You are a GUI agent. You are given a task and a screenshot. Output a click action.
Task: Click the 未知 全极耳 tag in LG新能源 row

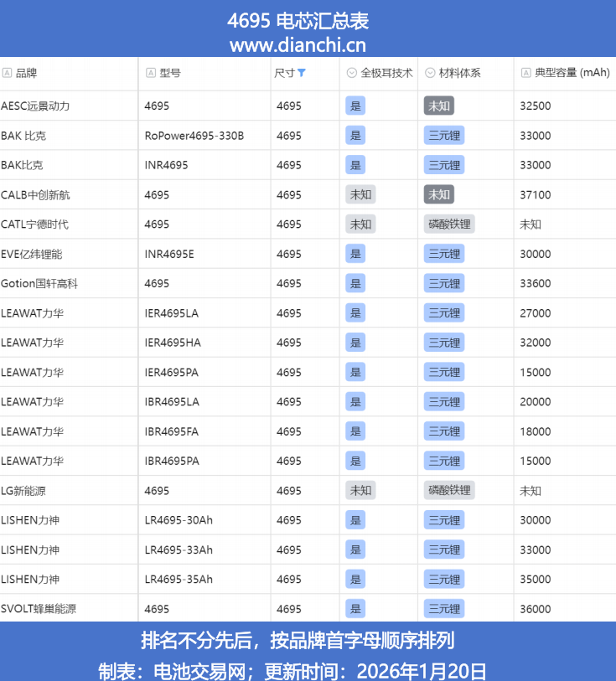click(360, 490)
